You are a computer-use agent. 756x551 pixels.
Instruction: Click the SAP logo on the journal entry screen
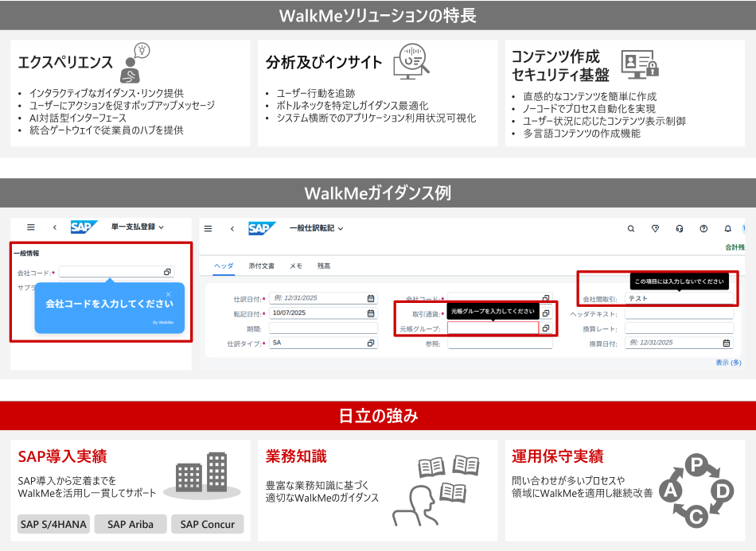[262, 227]
